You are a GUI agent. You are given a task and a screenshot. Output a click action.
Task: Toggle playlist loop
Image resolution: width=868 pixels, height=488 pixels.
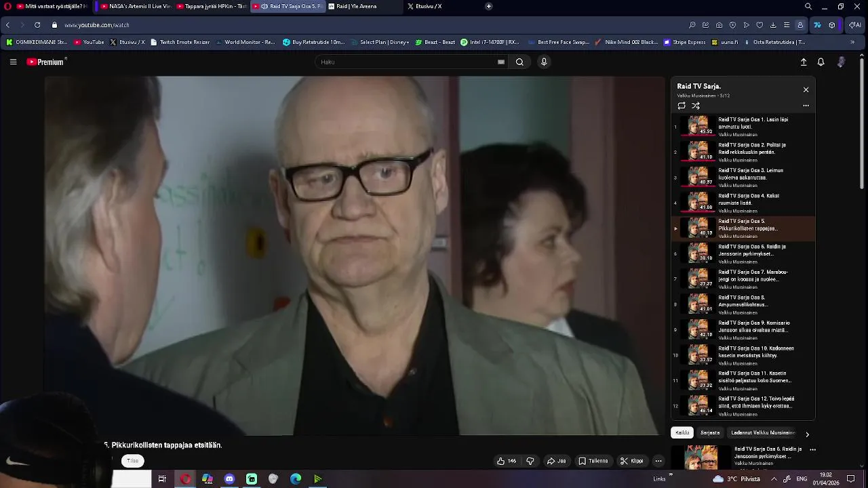[682, 106]
